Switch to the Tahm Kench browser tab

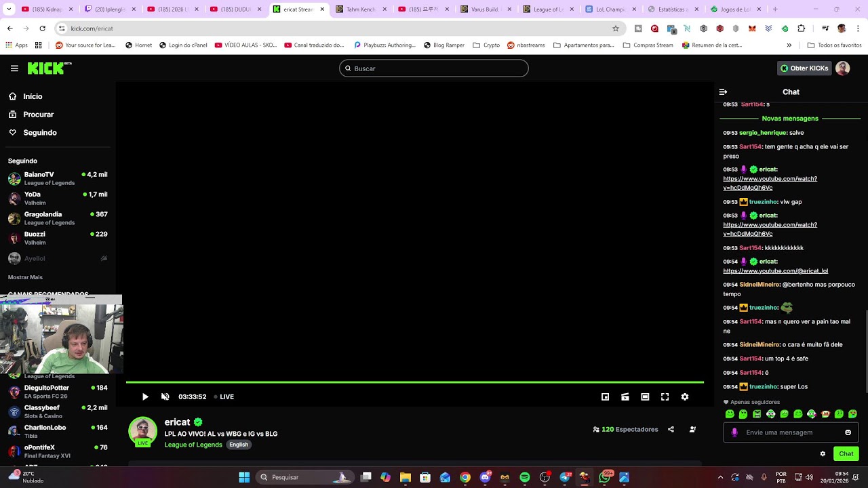click(360, 9)
